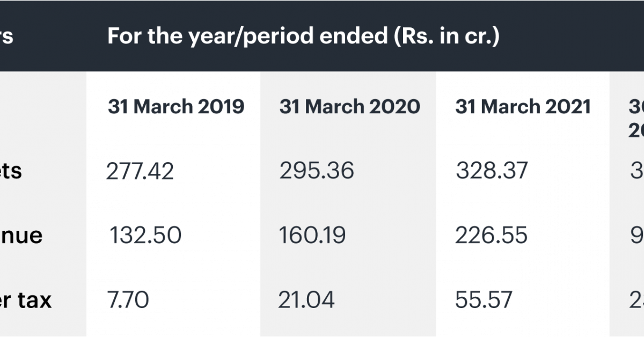Image resolution: width=644 pixels, height=337 pixels.
Task: Select the 277.42 assets value
Action: pos(140,171)
